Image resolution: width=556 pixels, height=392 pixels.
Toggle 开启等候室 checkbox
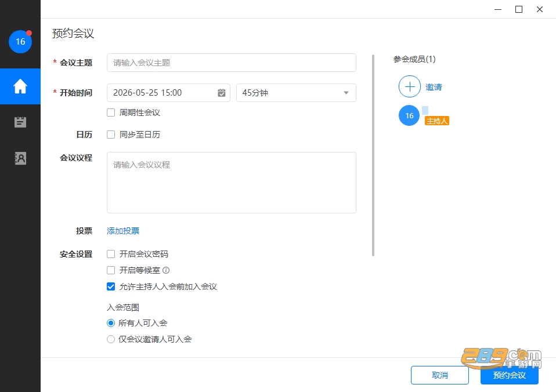[x=111, y=270]
